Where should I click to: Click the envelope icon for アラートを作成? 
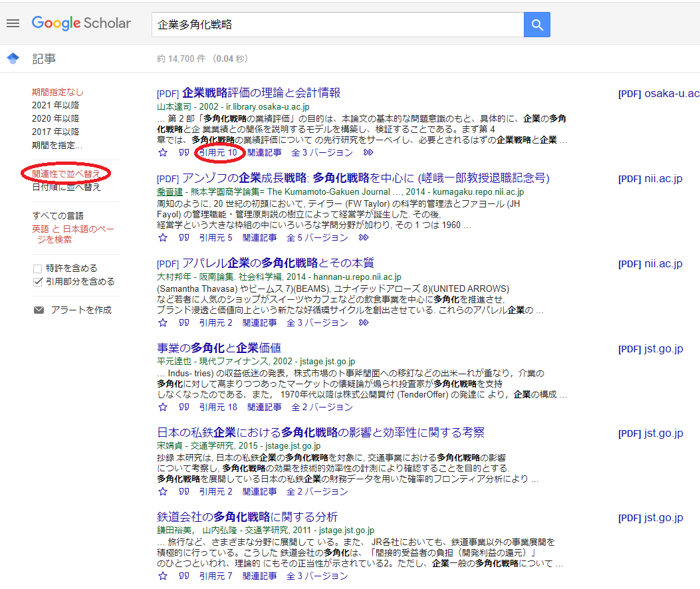pyautogui.click(x=39, y=310)
